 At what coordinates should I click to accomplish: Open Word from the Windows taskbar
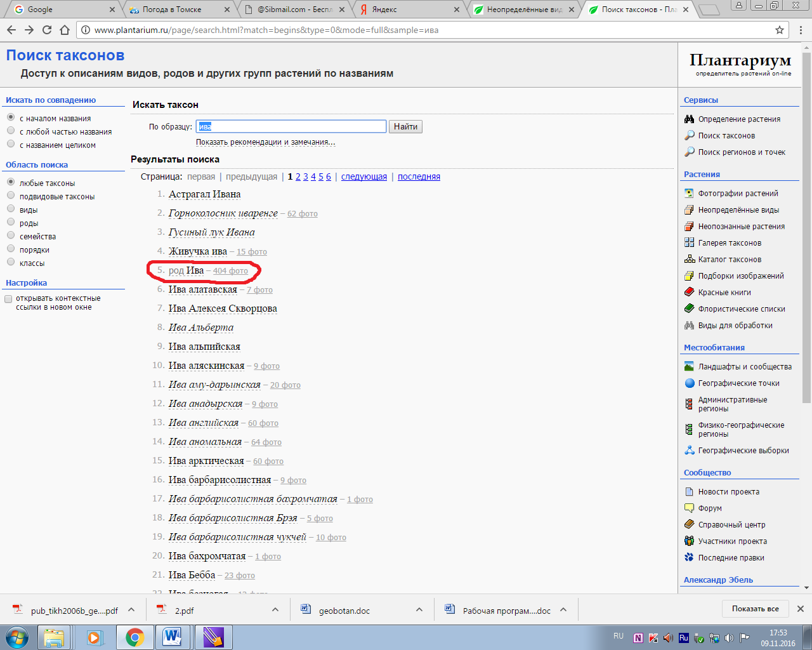(172, 637)
